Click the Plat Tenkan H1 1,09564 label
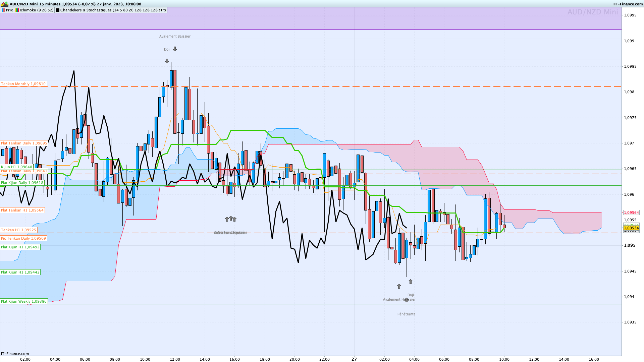The width and height of the screenshot is (644, 362). [22, 210]
